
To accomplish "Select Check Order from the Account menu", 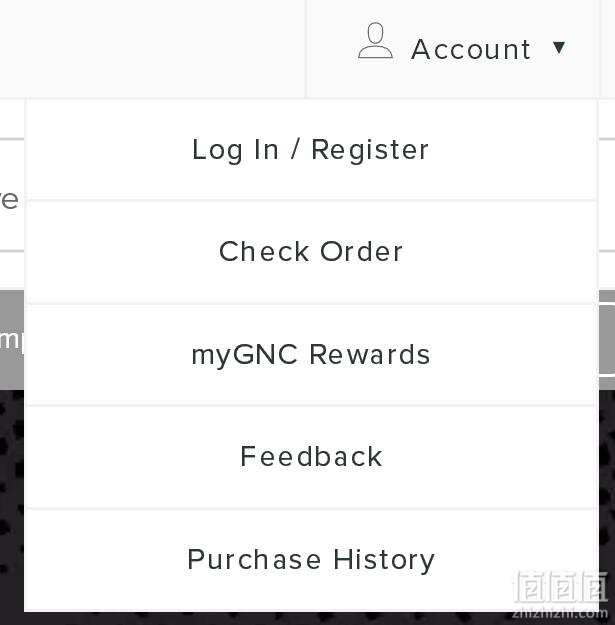I will point(310,252).
